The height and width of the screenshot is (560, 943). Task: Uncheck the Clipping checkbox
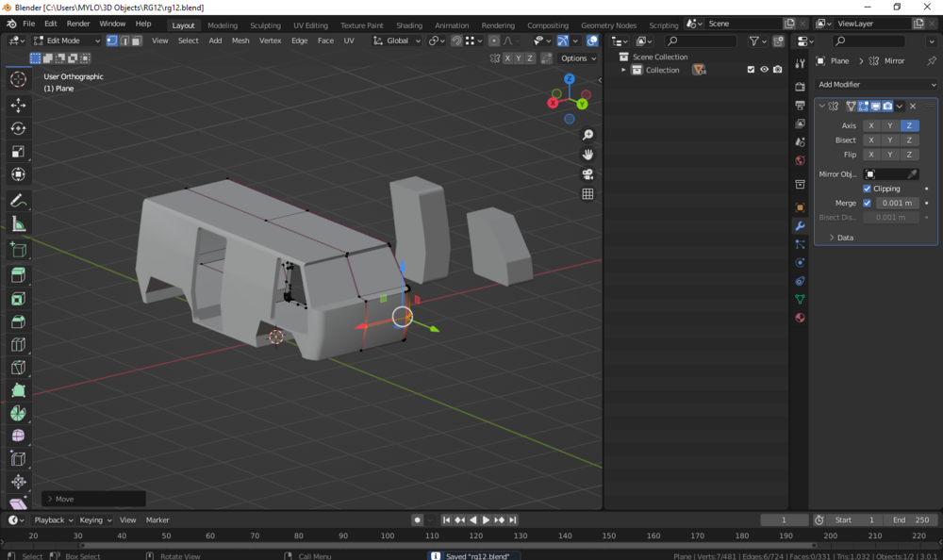(x=868, y=189)
